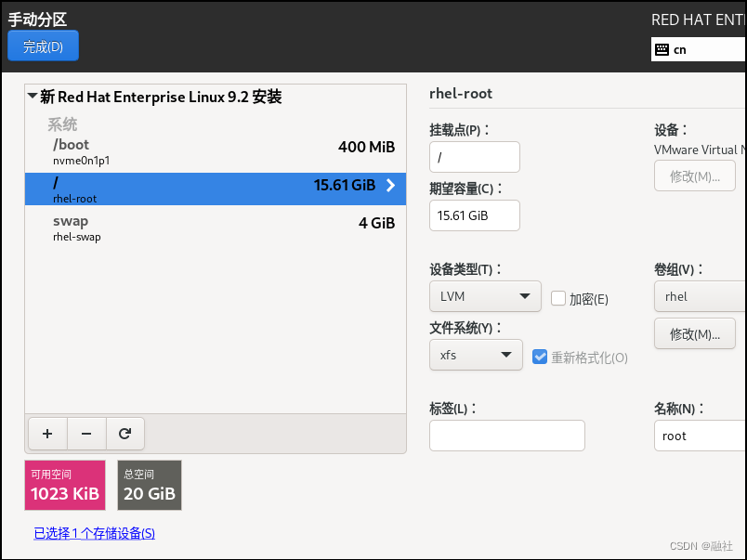
Task: Open the 文件系统 xfs dropdown
Action: click(x=476, y=355)
